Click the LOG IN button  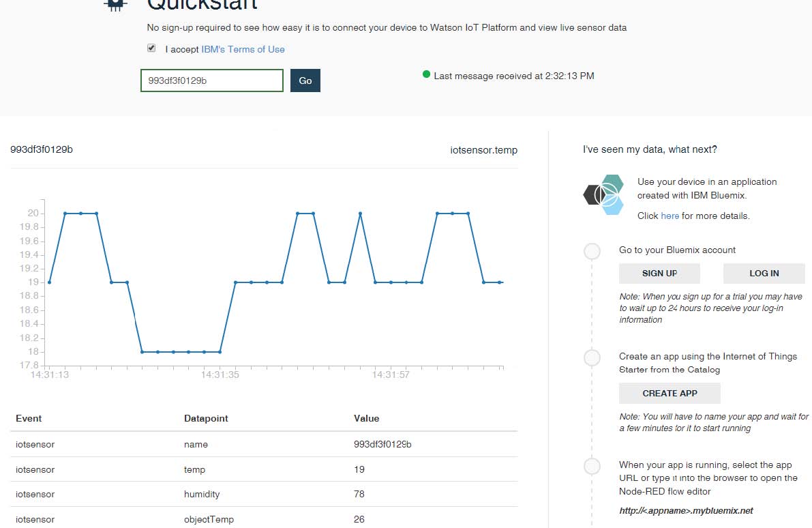[x=764, y=273]
